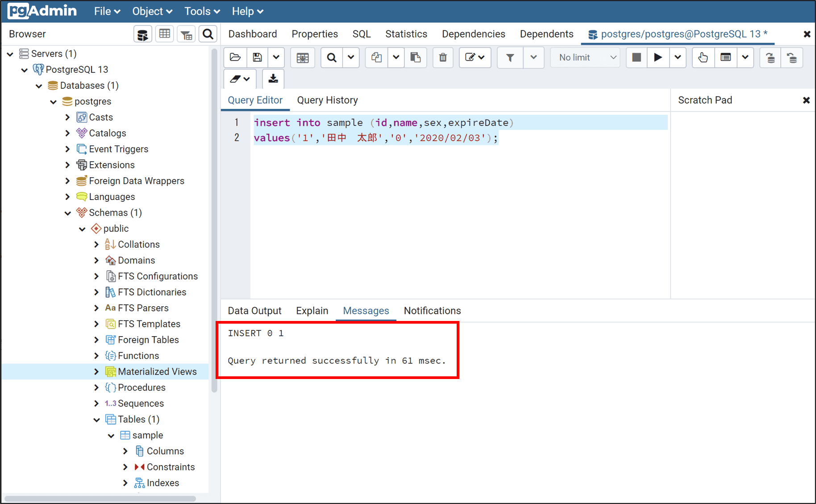Image resolution: width=816 pixels, height=504 pixels.
Task: Expand the Catalogs node
Action: [x=68, y=133]
